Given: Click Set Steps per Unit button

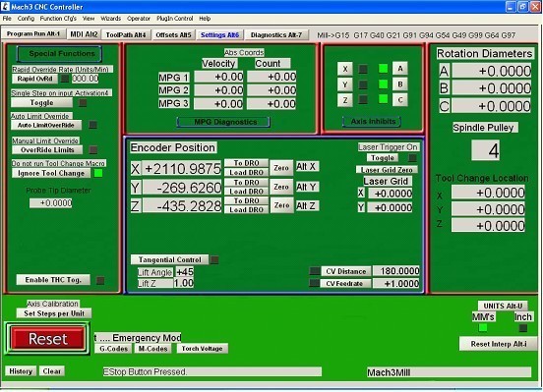Looking at the screenshot, I should tap(54, 313).
